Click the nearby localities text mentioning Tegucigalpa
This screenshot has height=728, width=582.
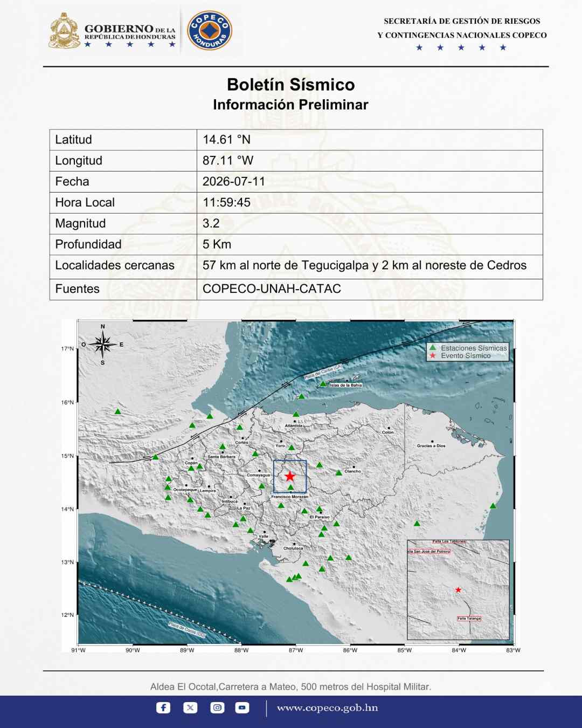tap(364, 265)
